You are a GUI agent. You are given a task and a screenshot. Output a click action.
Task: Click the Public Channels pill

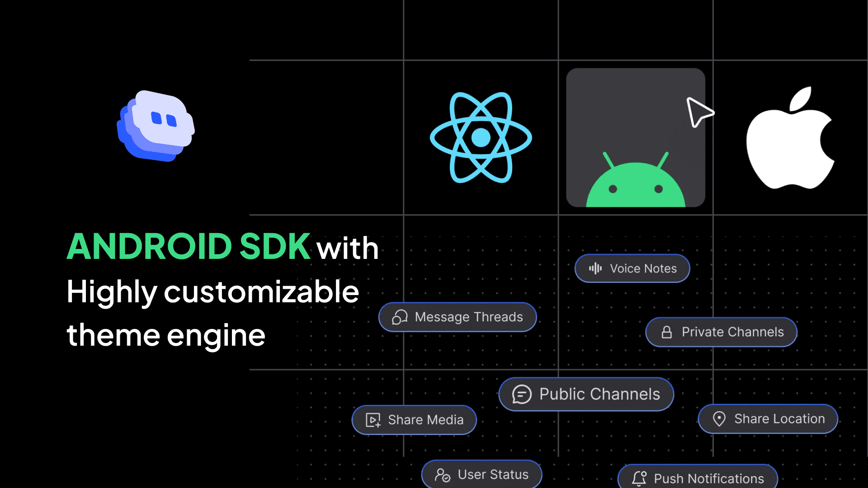586,394
